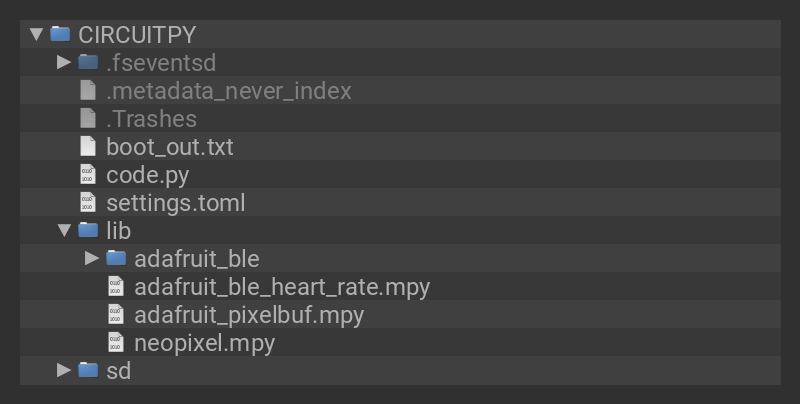Select adafruit_ble_heart_rate.mpy file name
The height and width of the screenshot is (404, 800).
point(282,287)
